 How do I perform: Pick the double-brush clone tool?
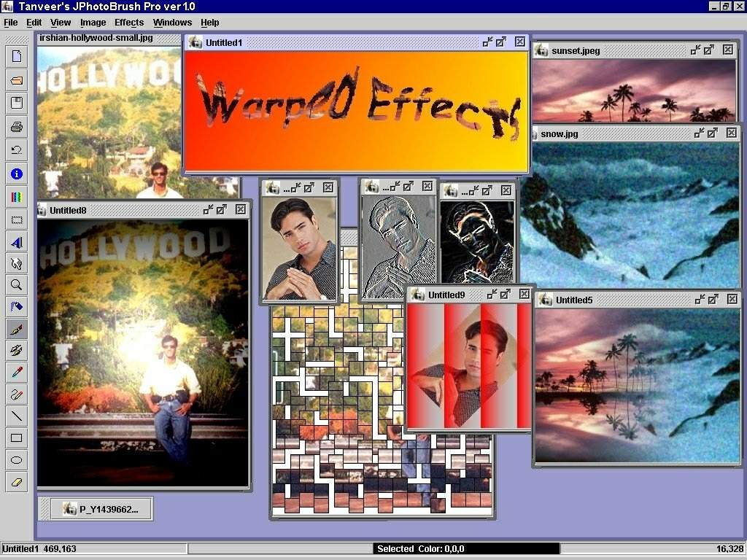pos(17,351)
